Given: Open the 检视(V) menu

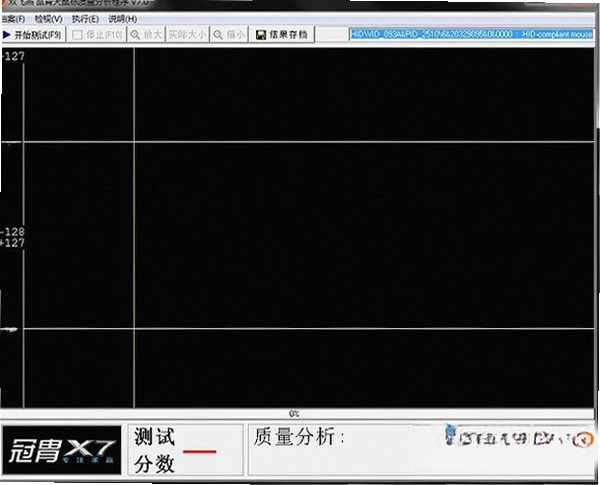Looking at the screenshot, I should 49,19.
